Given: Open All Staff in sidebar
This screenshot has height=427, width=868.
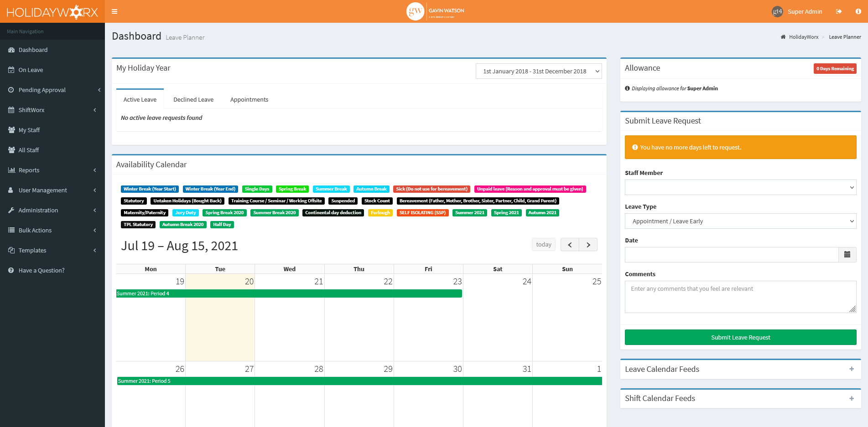Looking at the screenshot, I should [52, 150].
